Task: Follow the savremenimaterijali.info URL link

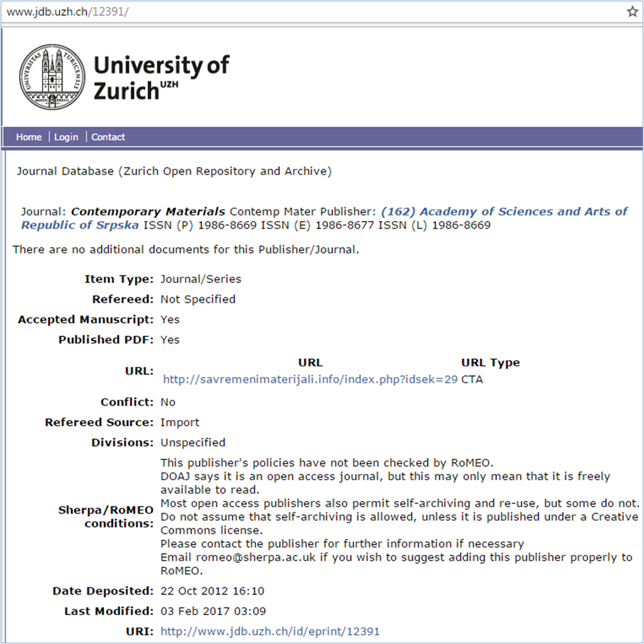Action: pos(310,379)
